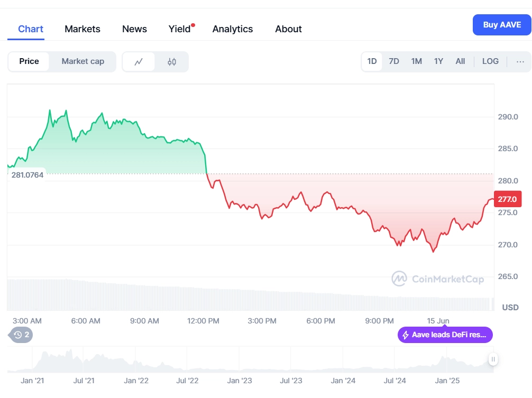Choose the All time range
This screenshot has height=398, width=532.
click(x=460, y=61)
